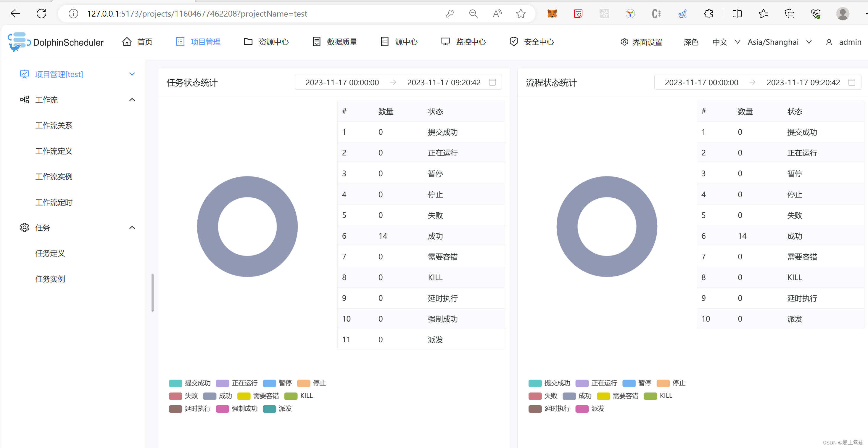Switch to 深色 dark mode
This screenshot has height=448, width=868.
(690, 42)
